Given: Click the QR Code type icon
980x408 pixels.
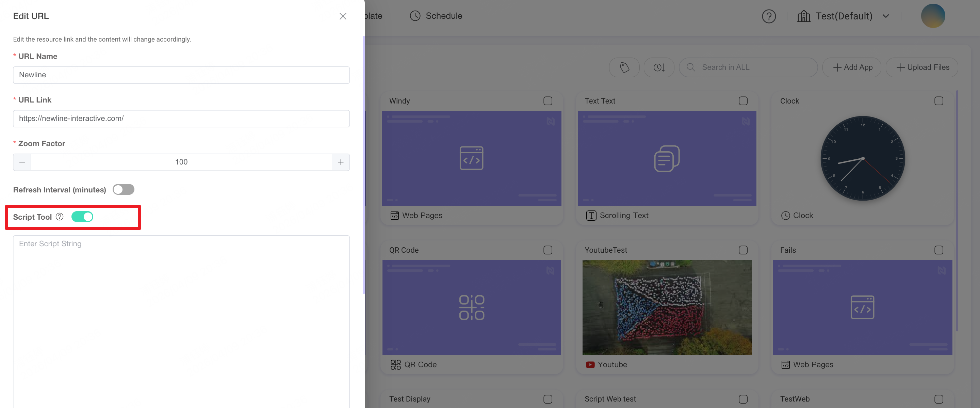Looking at the screenshot, I should click(x=395, y=365).
